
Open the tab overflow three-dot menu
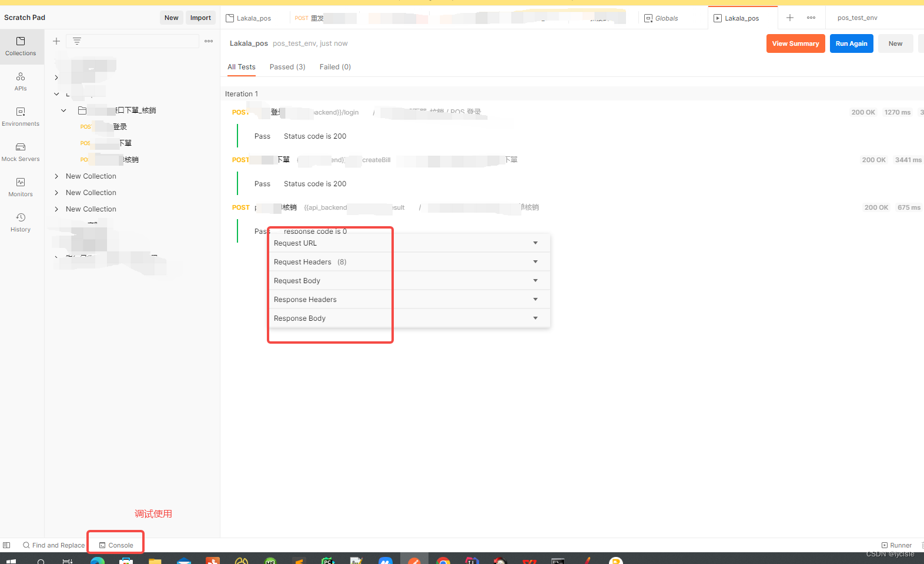click(x=811, y=18)
